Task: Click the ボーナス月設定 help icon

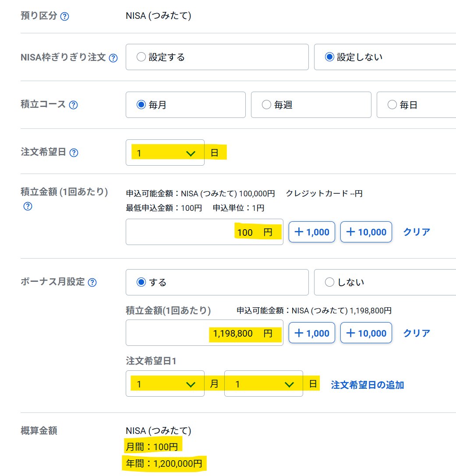Action: 92,283
